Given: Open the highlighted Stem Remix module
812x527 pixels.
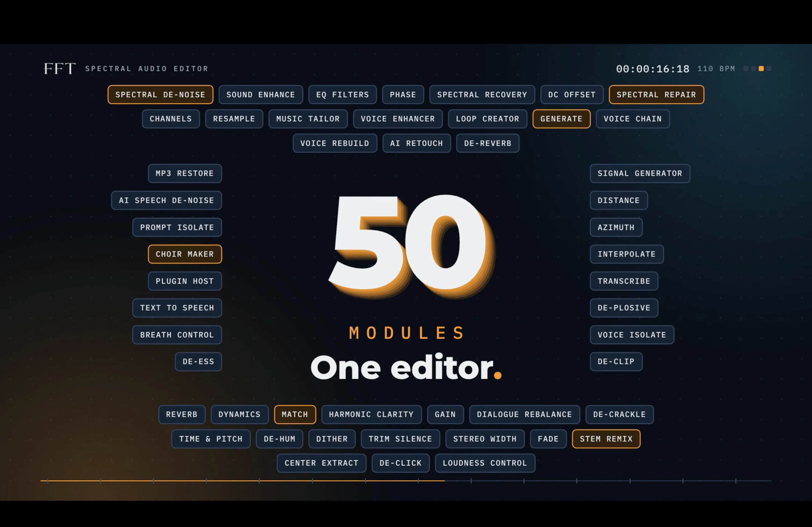Looking at the screenshot, I should 606,439.
